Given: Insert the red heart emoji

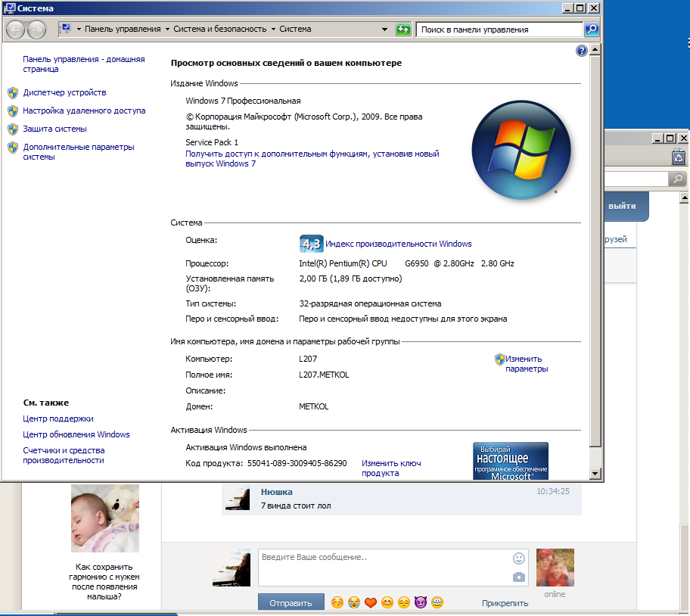Looking at the screenshot, I should click(371, 602).
